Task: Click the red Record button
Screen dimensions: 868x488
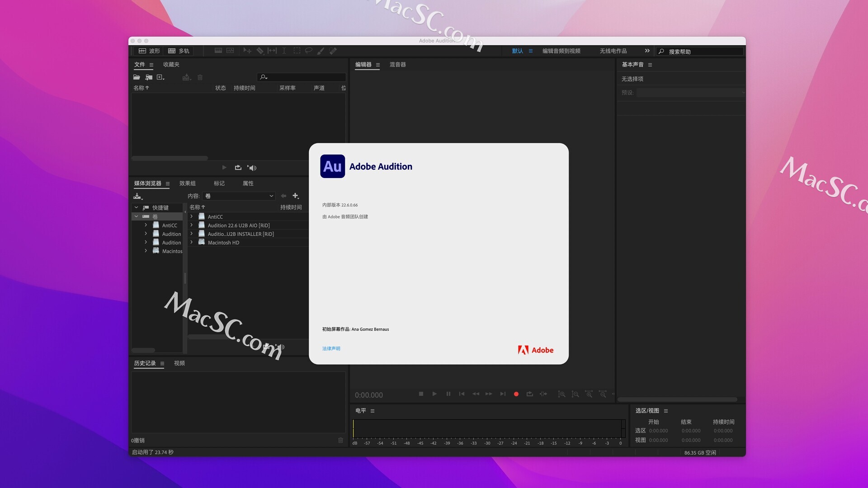Action: [516, 394]
